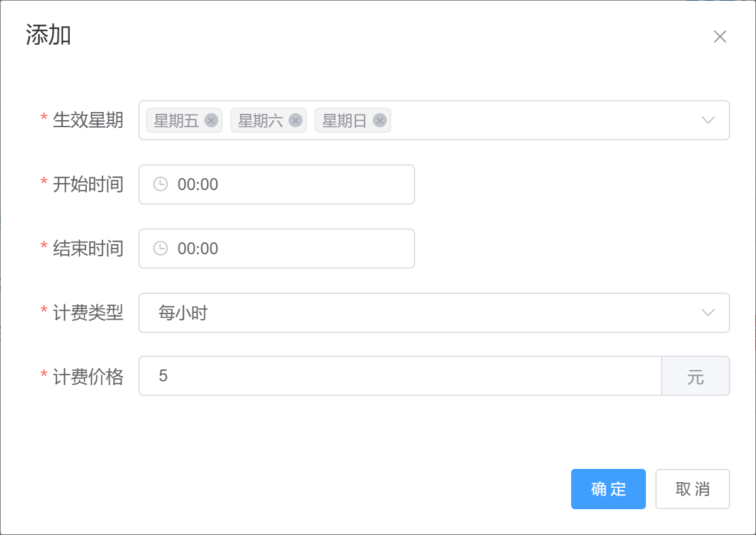Click the 计费类型 label
The height and width of the screenshot is (535, 756).
click(x=88, y=313)
